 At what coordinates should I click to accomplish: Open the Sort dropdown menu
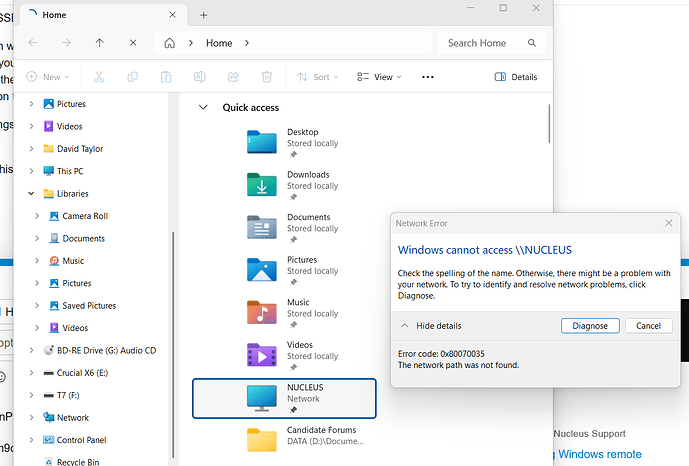[320, 77]
